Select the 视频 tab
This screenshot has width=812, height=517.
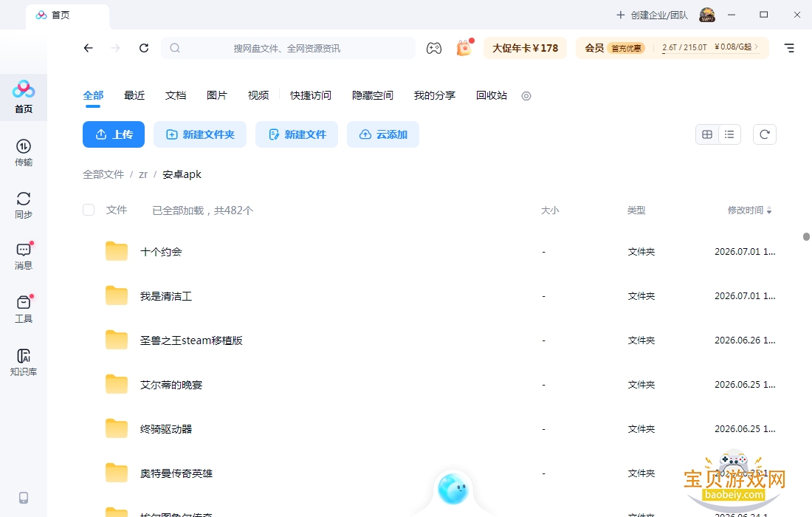pyautogui.click(x=258, y=95)
